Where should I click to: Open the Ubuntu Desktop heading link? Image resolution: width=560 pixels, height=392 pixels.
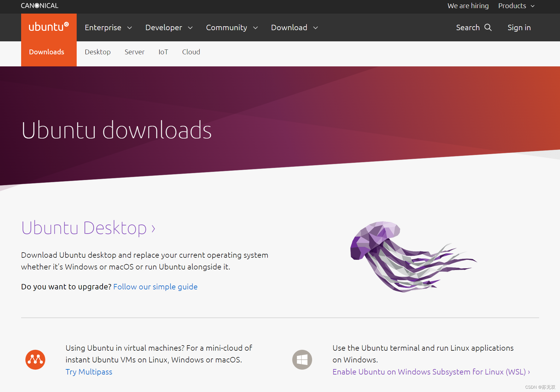pos(88,228)
